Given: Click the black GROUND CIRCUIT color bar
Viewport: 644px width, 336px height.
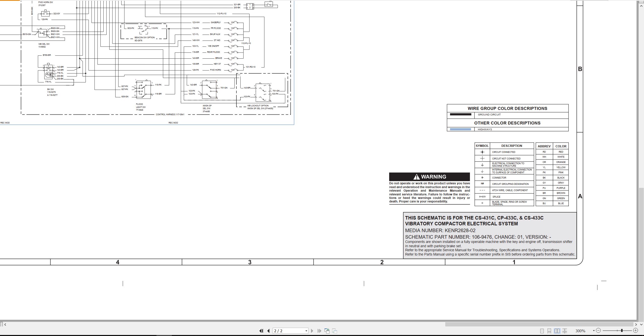Looking at the screenshot, I should pyautogui.click(x=460, y=114).
